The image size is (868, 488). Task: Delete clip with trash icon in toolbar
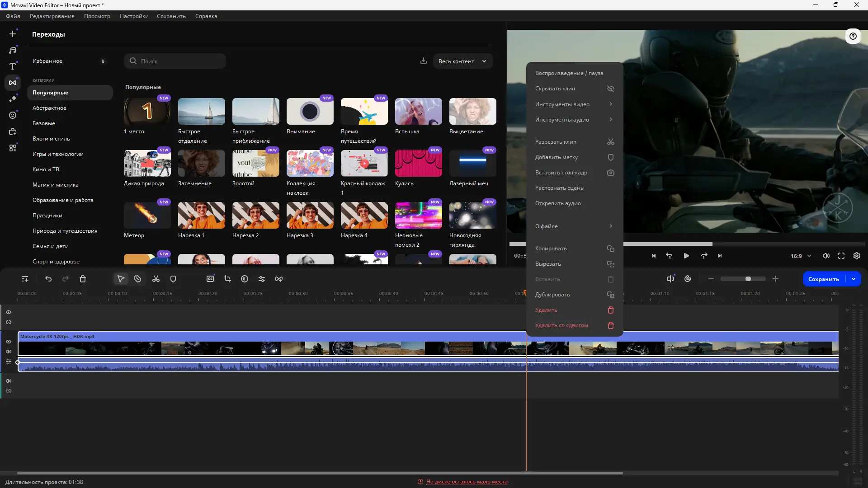coord(83,279)
